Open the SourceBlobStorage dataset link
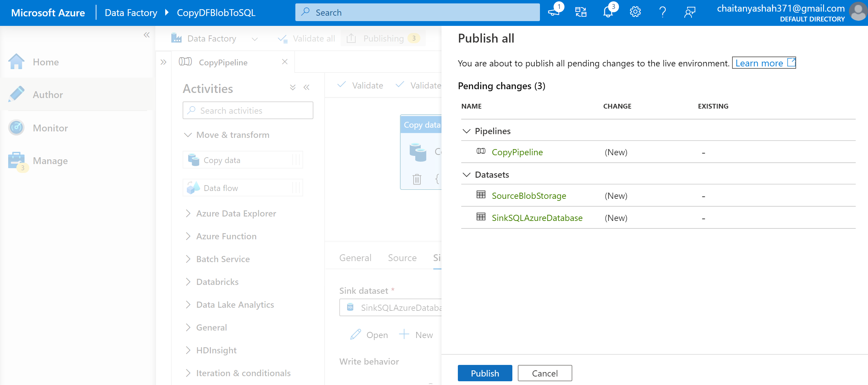The height and width of the screenshot is (385, 868). [529, 196]
